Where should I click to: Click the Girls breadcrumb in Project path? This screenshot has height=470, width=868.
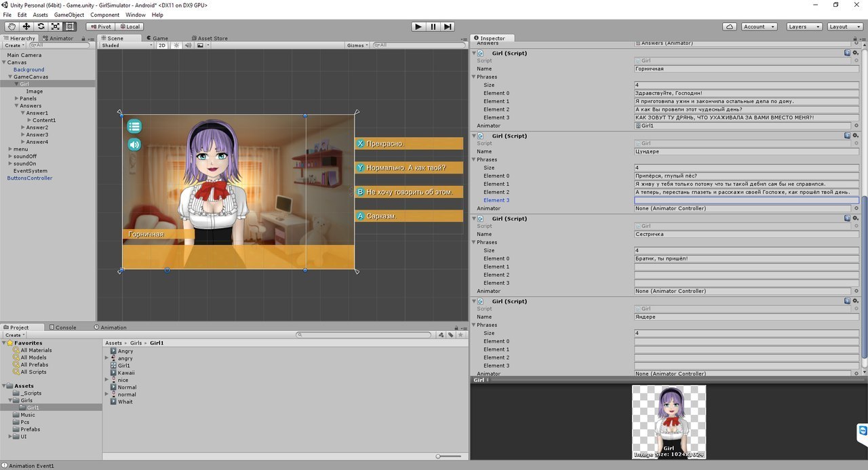[136, 343]
